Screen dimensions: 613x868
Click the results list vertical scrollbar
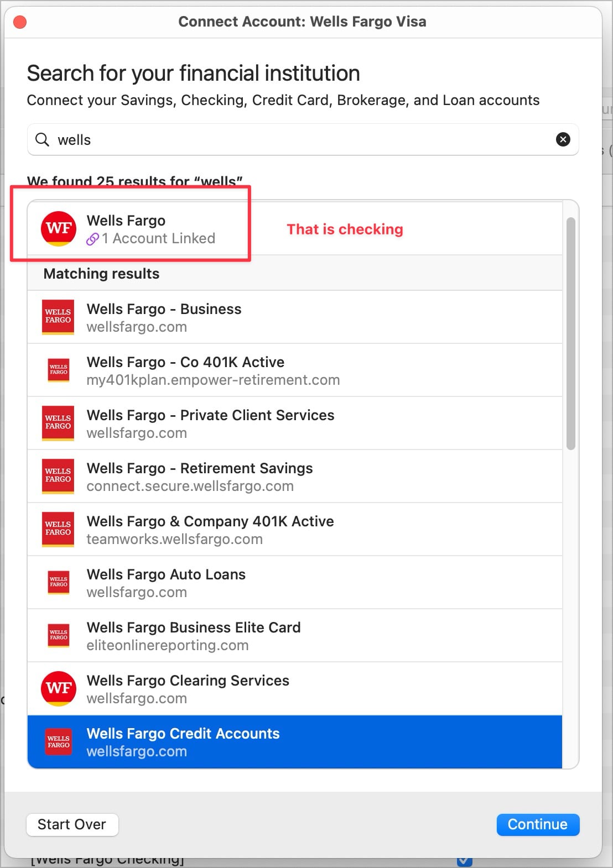[571, 333]
